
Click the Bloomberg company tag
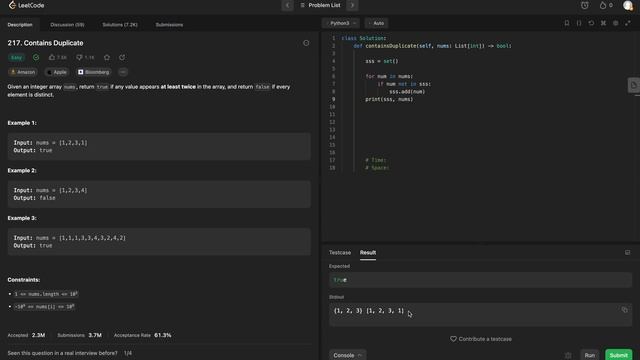(x=94, y=72)
